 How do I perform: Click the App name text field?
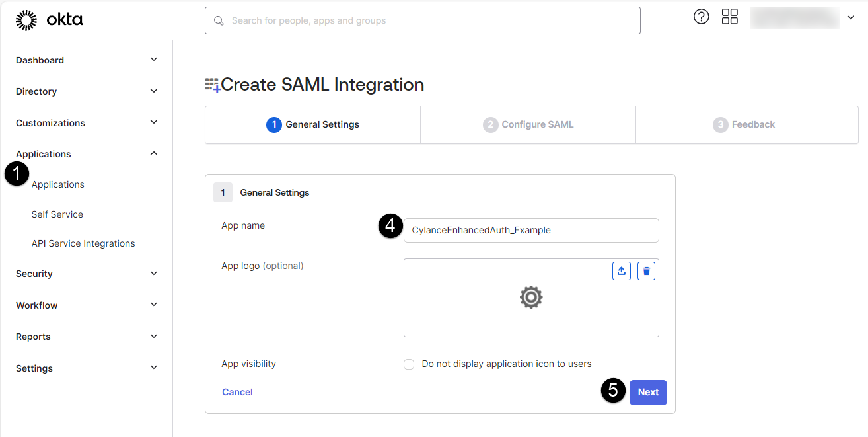click(x=531, y=230)
